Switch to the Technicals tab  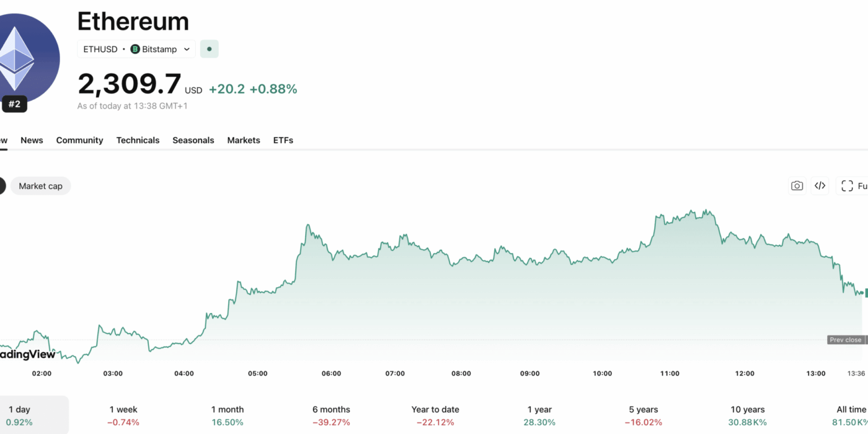pos(138,140)
